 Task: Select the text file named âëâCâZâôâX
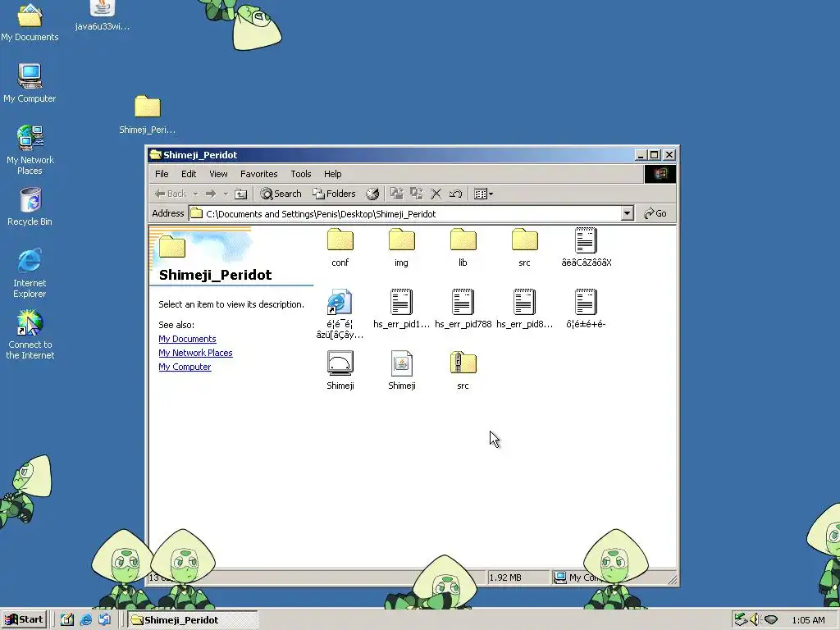click(x=586, y=248)
